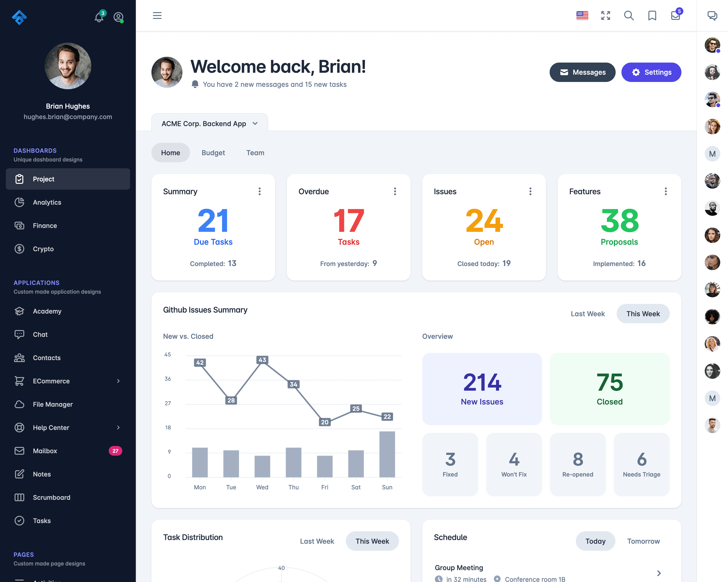This screenshot has height=582, width=728.
Task: Toggle to Last Week Github Issues
Action: click(587, 313)
